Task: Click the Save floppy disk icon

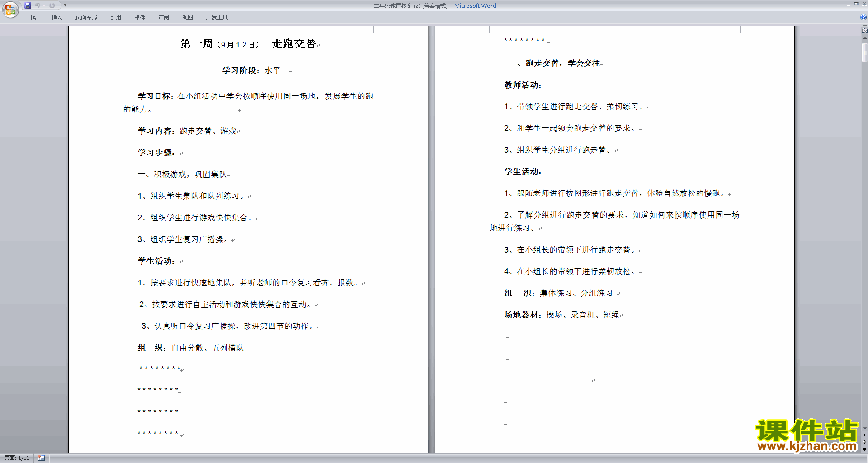Action: pyautogui.click(x=28, y=5)
